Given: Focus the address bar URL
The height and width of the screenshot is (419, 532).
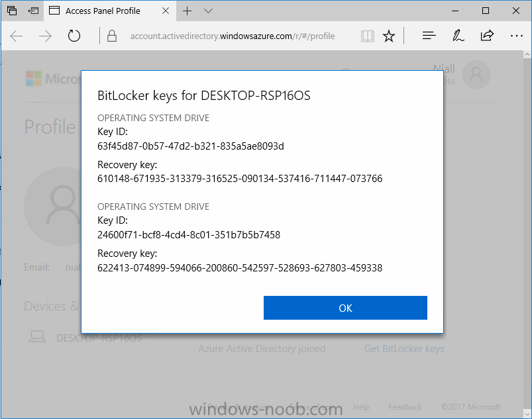Looking at the screenshot, I should (233, 36).
